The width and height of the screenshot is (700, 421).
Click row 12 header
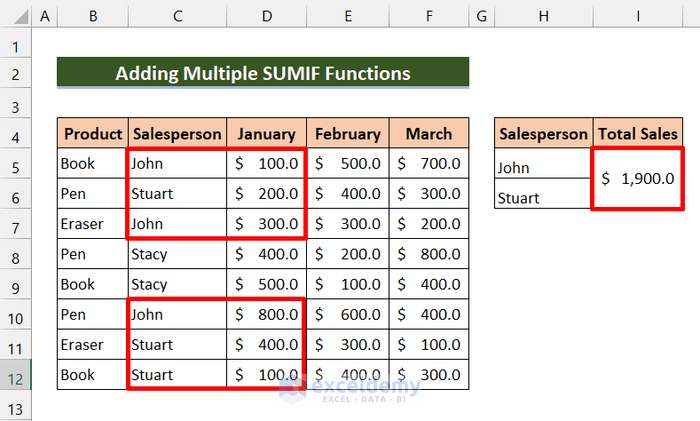(16, 374)
